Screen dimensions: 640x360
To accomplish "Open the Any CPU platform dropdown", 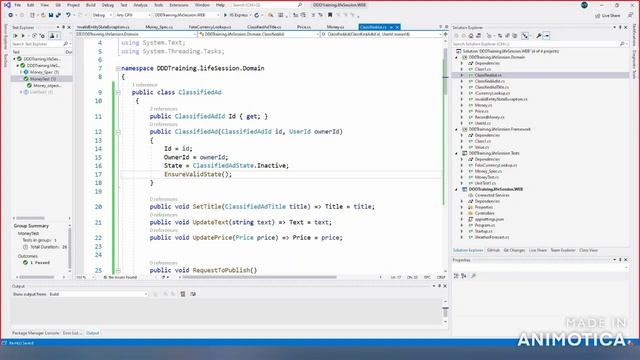I will coord(132,15).
